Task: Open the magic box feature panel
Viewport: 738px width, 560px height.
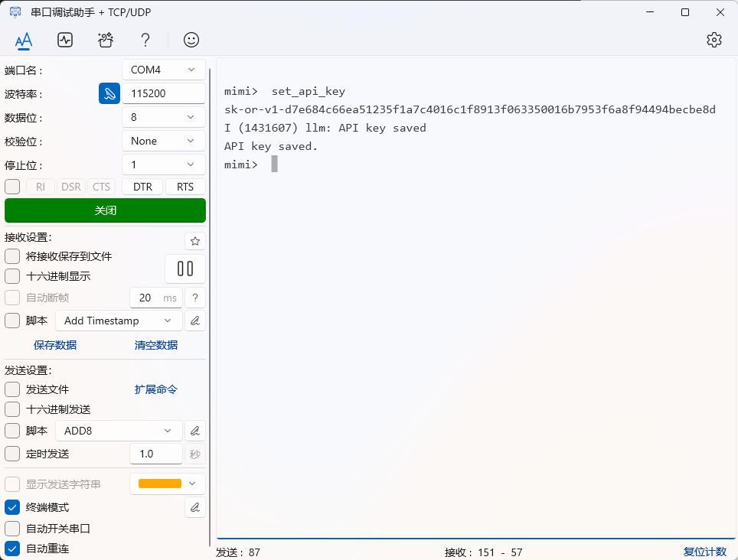Action: (106, 40)
